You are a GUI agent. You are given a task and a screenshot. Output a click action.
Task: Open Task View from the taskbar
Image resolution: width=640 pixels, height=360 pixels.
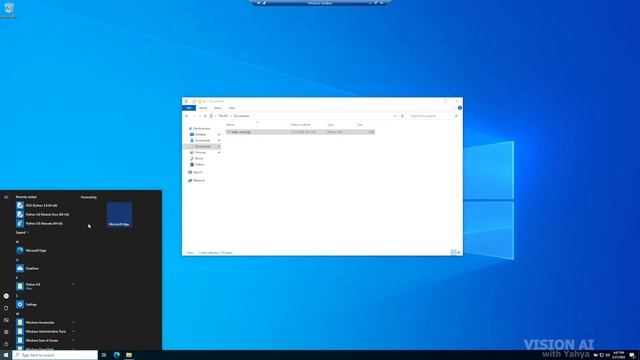104,355
